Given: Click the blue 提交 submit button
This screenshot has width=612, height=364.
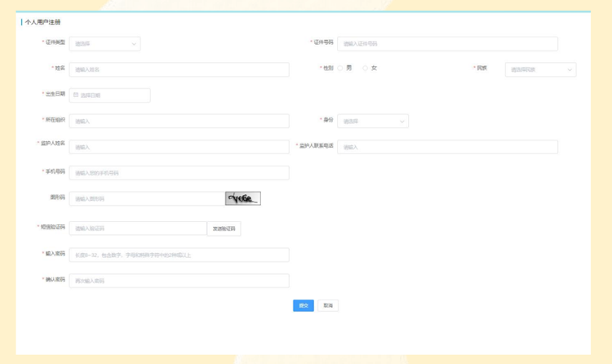Looking at the screenshot, I should (x=303, y=306).
